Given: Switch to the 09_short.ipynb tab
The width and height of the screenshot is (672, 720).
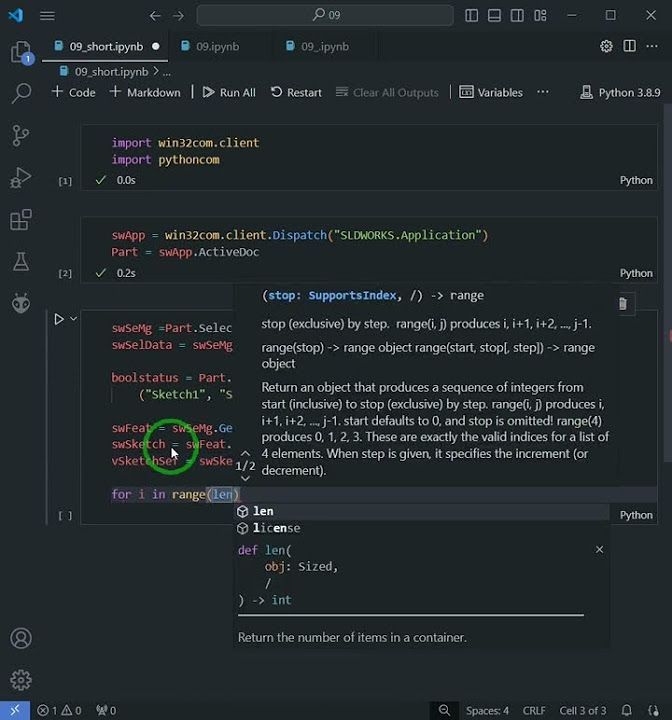Looking at the screenshot, I should [x=105, y=46].
